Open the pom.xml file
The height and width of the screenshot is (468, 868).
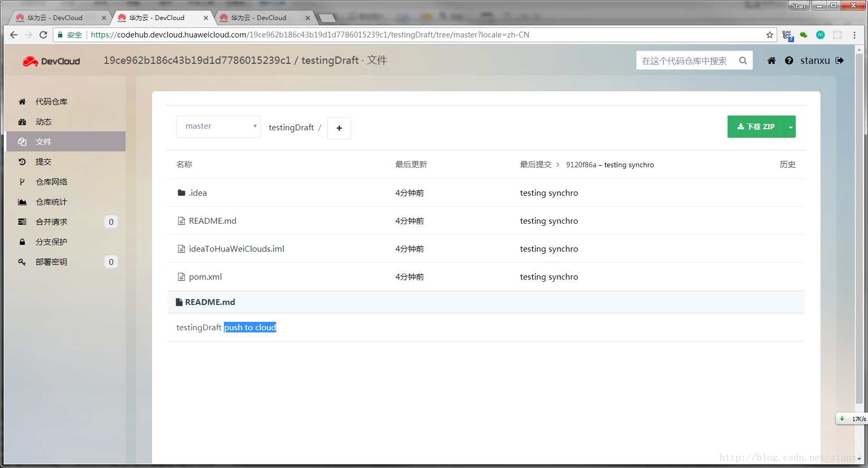pyautogui.click(x=205, y=277)
